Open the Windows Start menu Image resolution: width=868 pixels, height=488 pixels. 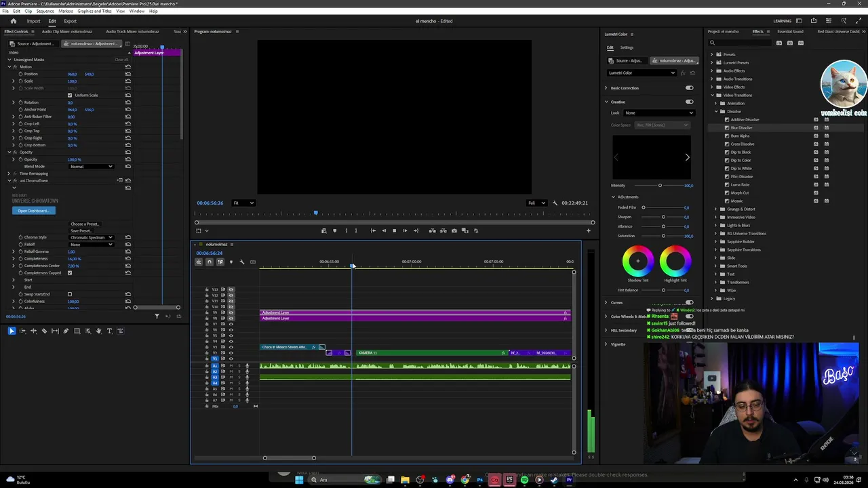[299, 480]
